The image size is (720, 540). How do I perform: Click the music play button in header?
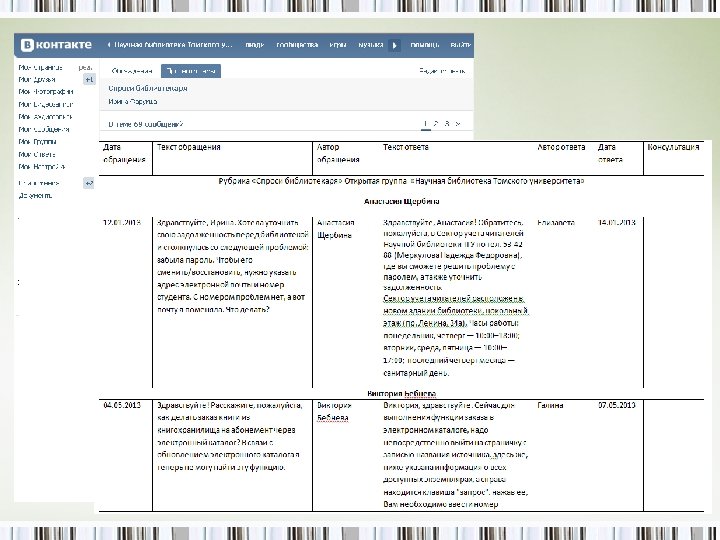(x=394, y=45)
